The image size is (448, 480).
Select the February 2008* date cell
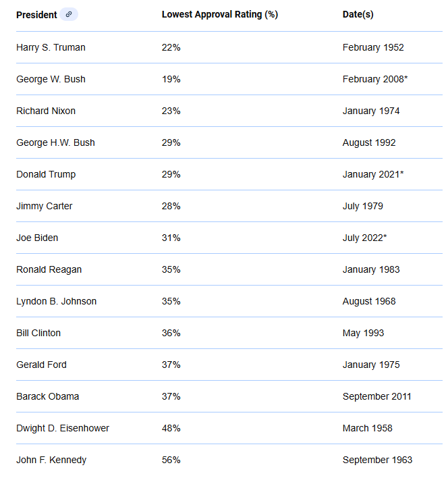coord(374,79)
